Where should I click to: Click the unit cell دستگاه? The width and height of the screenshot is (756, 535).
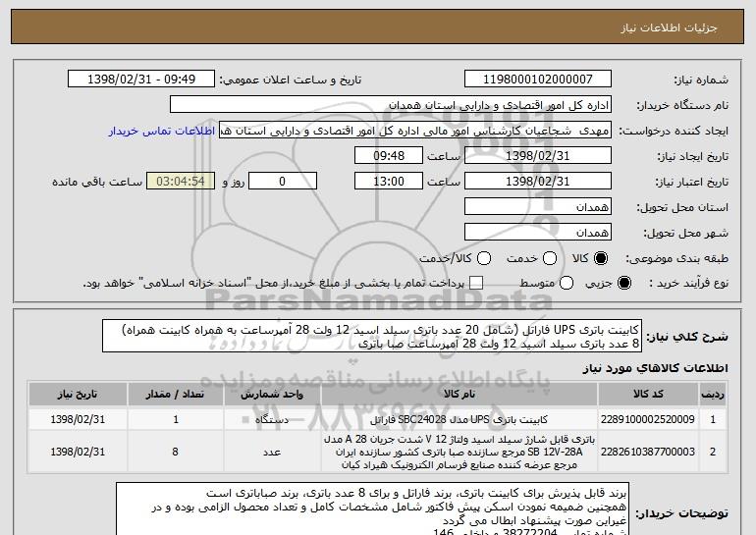click(272, 419)
